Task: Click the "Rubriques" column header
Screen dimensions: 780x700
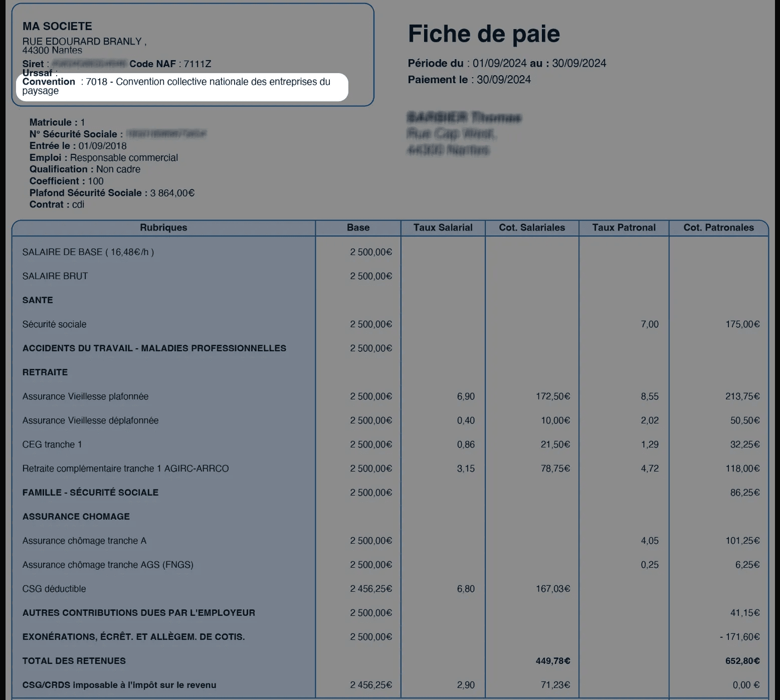Action: (163, 227)
